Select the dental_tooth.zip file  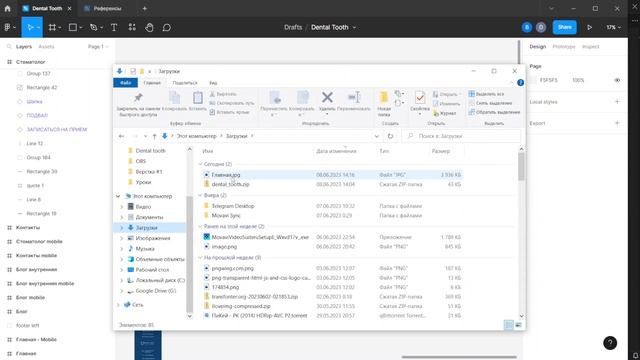point(230,184)
